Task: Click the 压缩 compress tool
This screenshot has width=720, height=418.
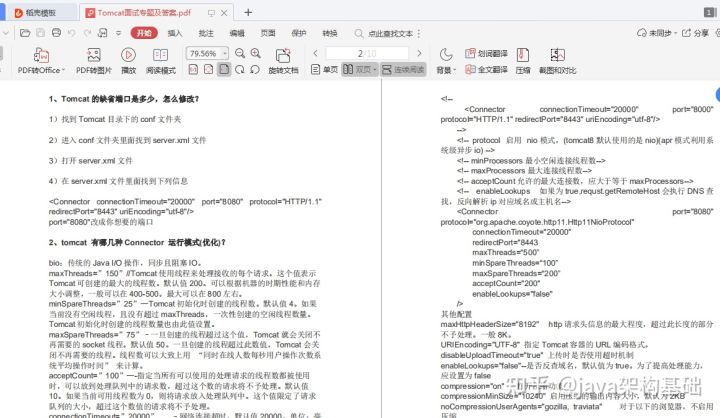Action: click(523, 61)
